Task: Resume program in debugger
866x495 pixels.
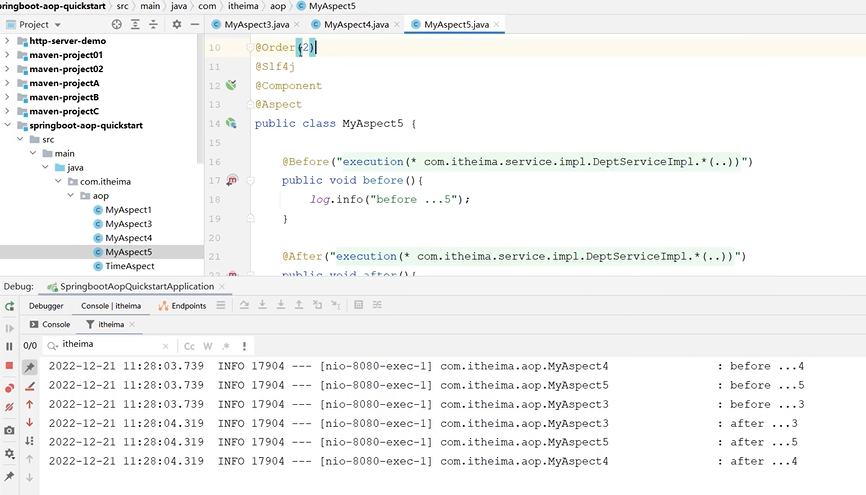Action: [x=9, y=329]
